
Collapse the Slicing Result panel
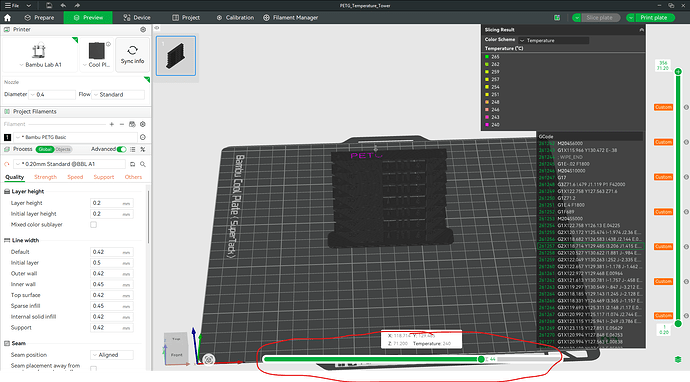click(x=641, y=30)
